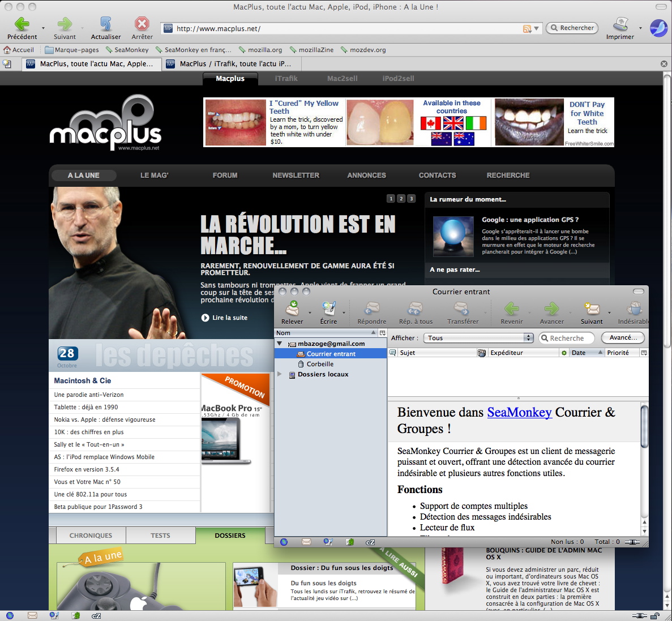Close the current browser tab
This screenshot has height=621, width=672.
[x=664, y=64]
